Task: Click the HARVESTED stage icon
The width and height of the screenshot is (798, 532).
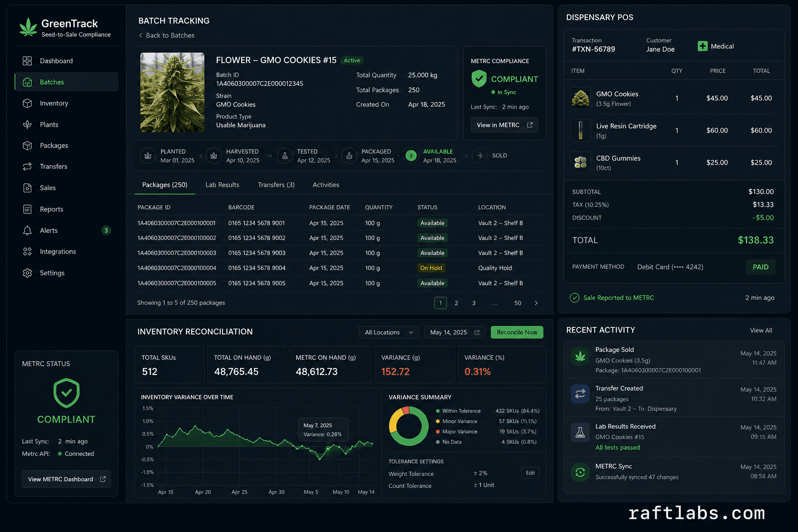Action: 214,155
